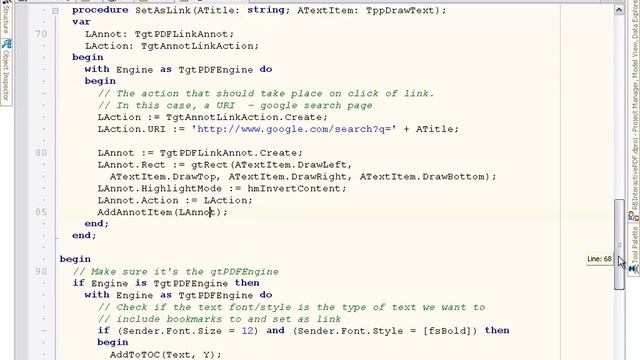Image resolution: width=640 pixels, height=360 pixels.
Task: Click on 'LAnnot.Action := LAction;' line
Action: [175, 200]
